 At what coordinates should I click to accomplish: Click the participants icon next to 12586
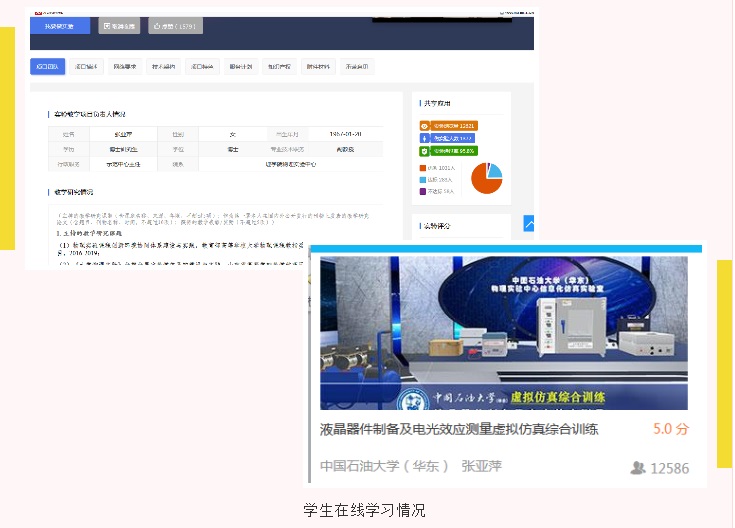(x=638, y=468)
